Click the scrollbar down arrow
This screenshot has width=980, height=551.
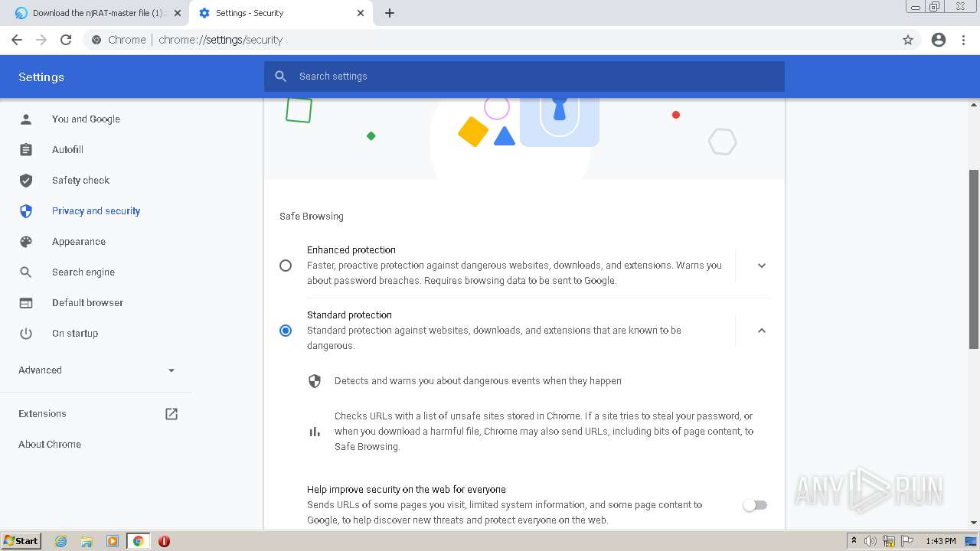click(x=974, y=523)
